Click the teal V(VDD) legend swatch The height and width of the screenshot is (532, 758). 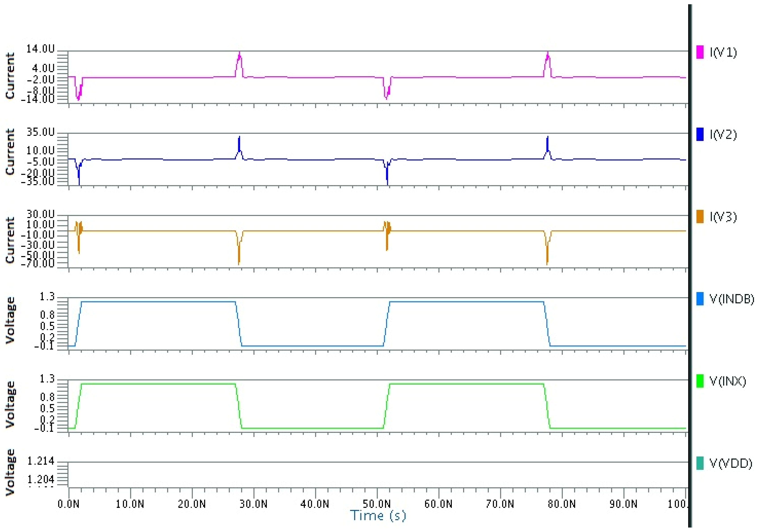(699, 463)
